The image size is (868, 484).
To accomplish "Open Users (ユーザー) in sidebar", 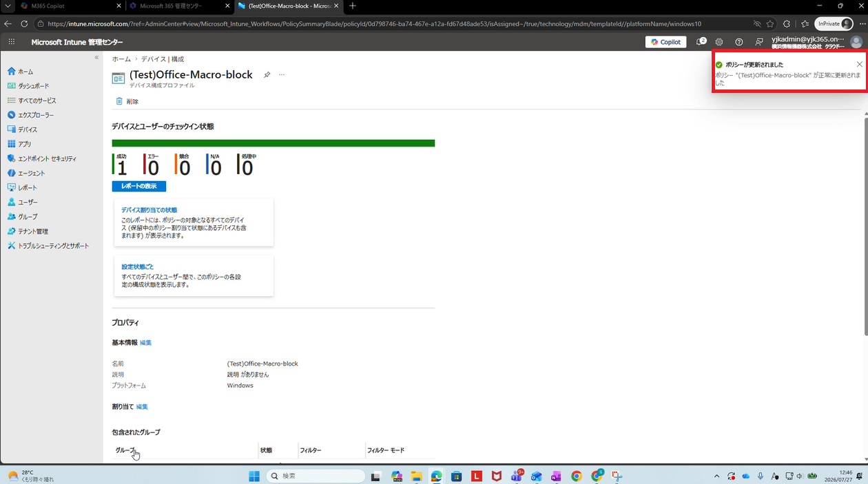I will click(23, 202).
